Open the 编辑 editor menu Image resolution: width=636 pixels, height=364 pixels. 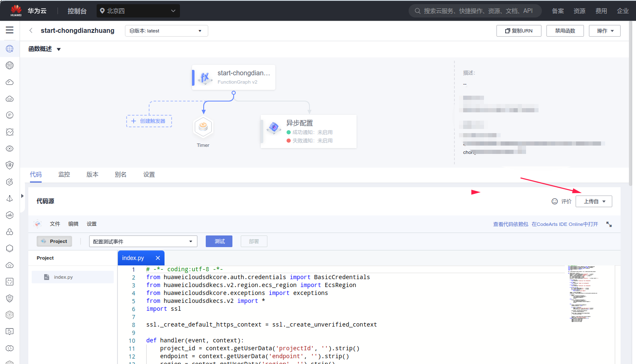point(73,224)
